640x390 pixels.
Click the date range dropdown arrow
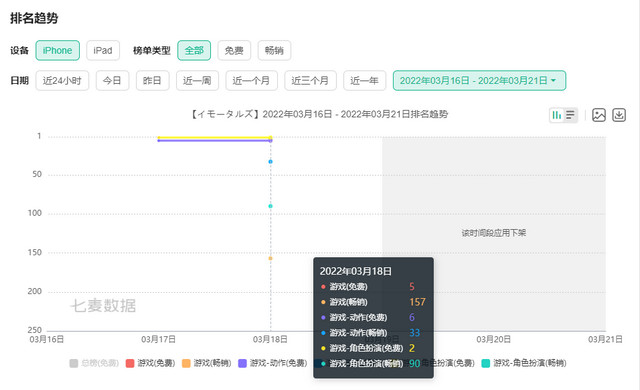(x=553, y=80)
